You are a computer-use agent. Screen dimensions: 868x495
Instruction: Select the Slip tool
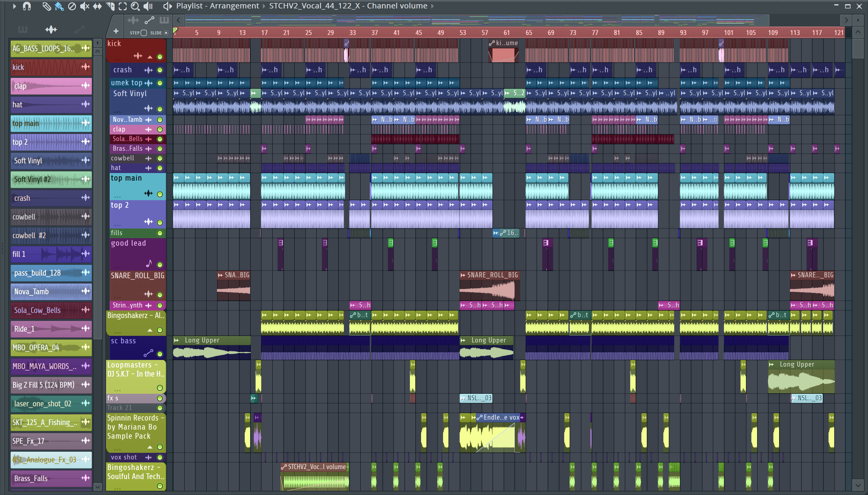click(97, 6)
